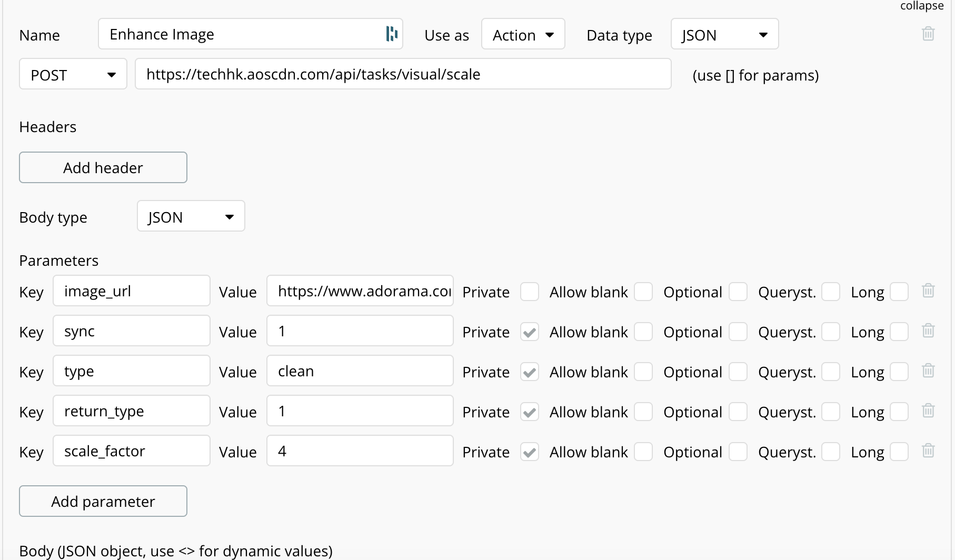Screen dimensions: 955x560
Task: Tick Optional for the type parameter
Action: pyautogui.click(x=738, y=372)
